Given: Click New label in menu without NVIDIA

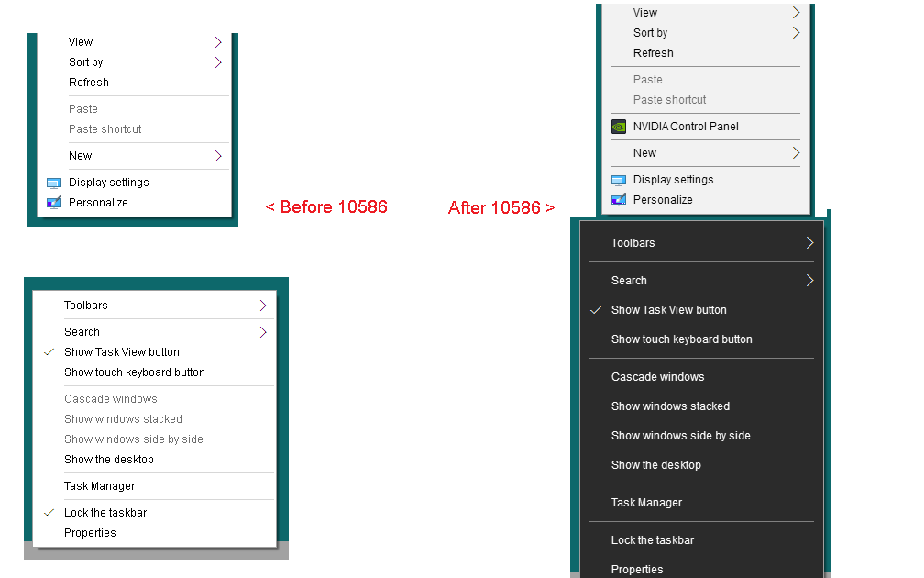Looking at the screenshot, I should (x=80, y=156).
